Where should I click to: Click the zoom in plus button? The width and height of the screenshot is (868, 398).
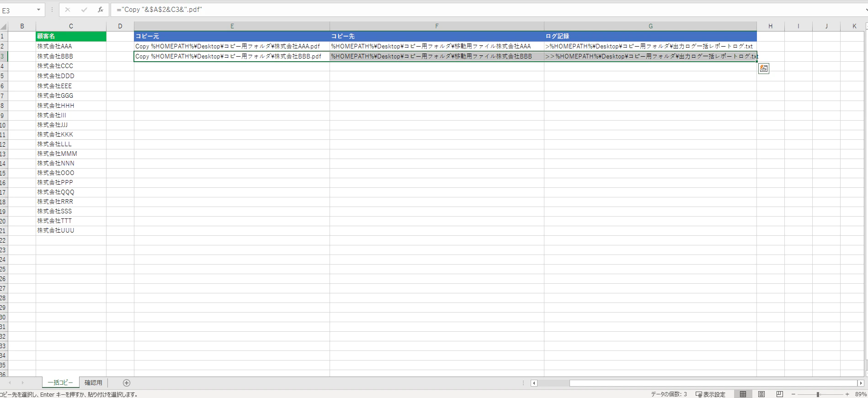847,394
